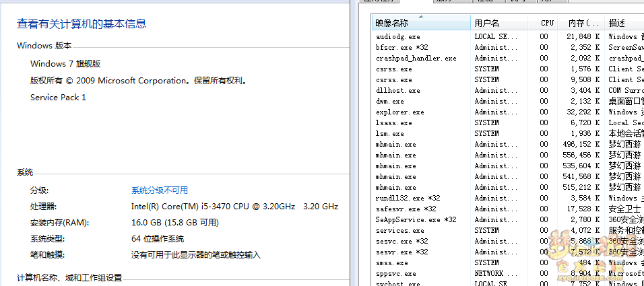Select mhmain.exe row with 515,212 K memory
The width and height of the screenshot is (644, 286).
[508, 188]
